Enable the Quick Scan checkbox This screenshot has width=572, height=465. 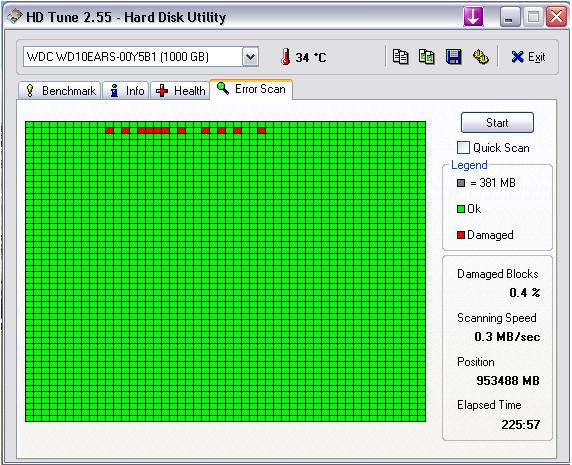(463, 148)
